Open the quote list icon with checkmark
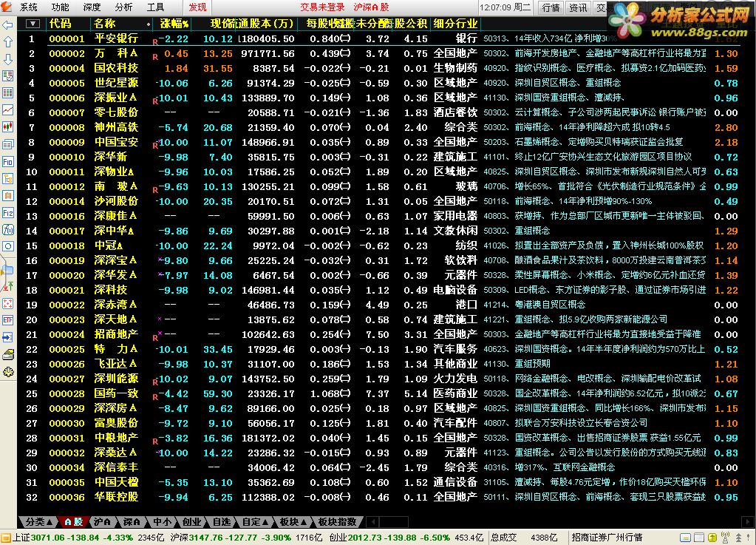756x545 pixels. pos(7,75)
